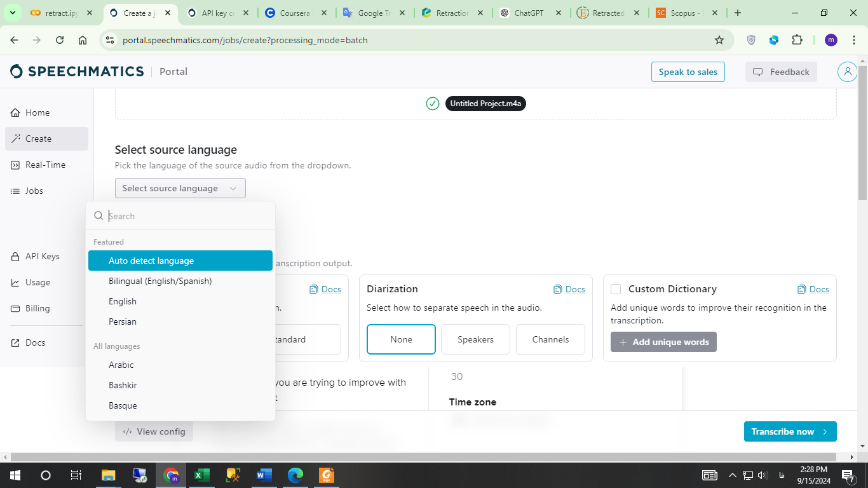Viewport: 868px width, 488px height.
Task: Open Cortana search circle on taskbar
Action: pos(45,475)
